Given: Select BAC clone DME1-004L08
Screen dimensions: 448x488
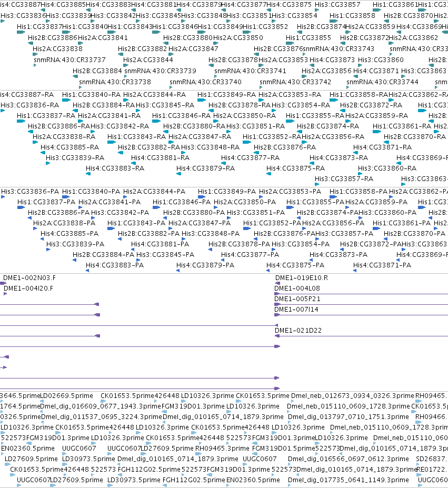Looking at the screenshot, I should coord(297,288).
